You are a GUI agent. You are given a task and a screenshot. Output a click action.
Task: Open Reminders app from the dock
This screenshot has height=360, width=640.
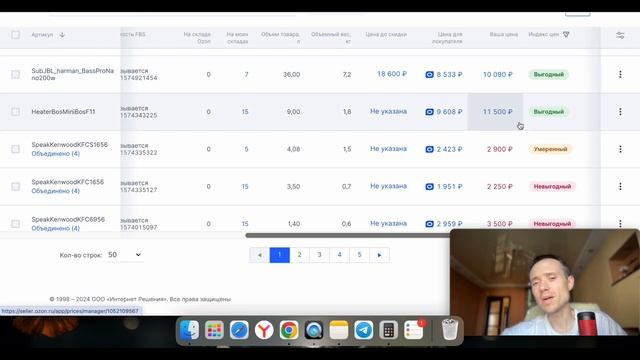pos(414,330)
